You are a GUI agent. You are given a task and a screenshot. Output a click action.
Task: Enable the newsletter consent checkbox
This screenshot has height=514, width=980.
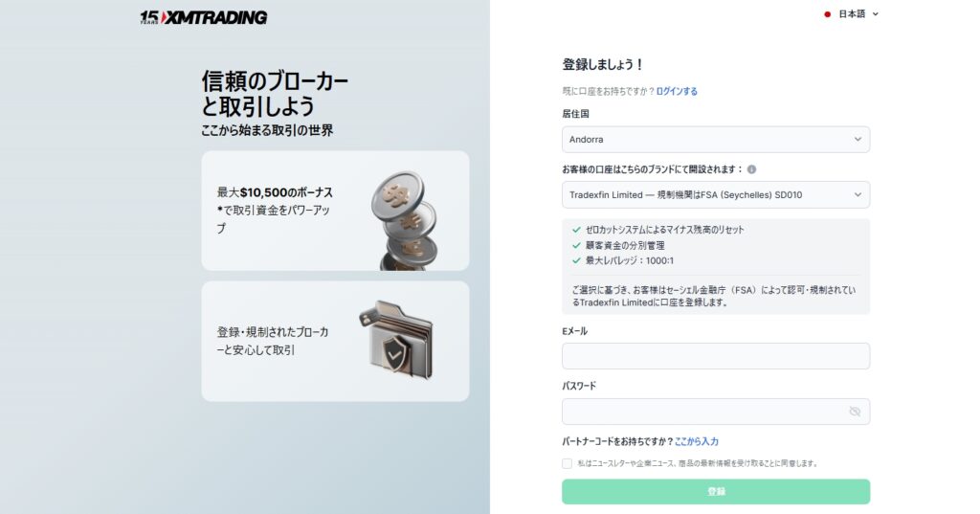(567, 463)
